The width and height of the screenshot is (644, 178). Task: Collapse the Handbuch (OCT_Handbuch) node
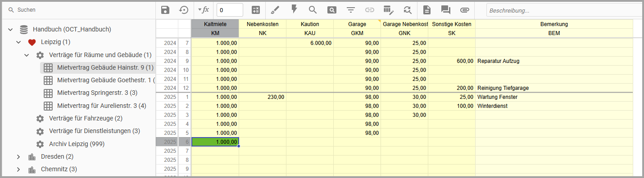10,30
